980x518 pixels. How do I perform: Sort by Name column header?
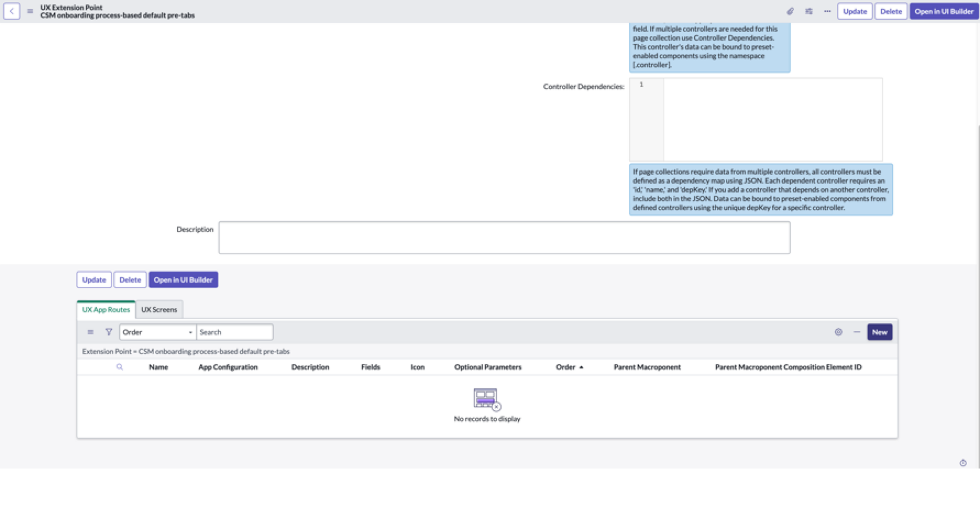(x=158, y=367)
